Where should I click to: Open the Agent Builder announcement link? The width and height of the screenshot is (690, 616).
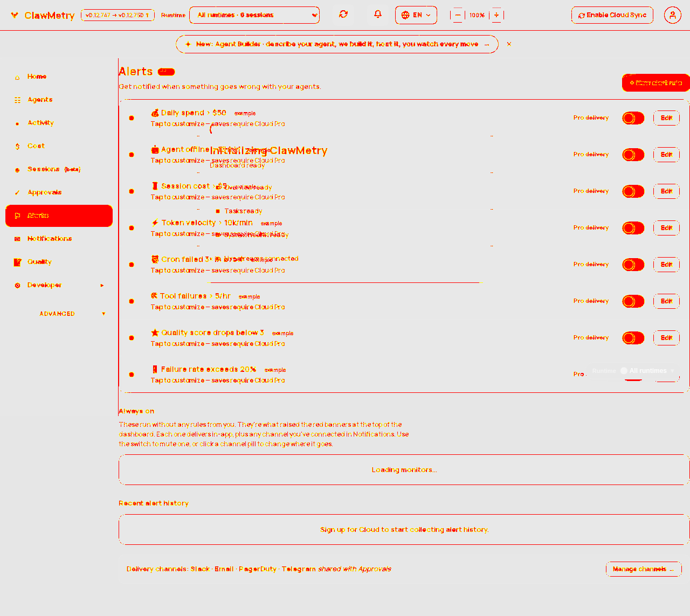coord(337,44)
